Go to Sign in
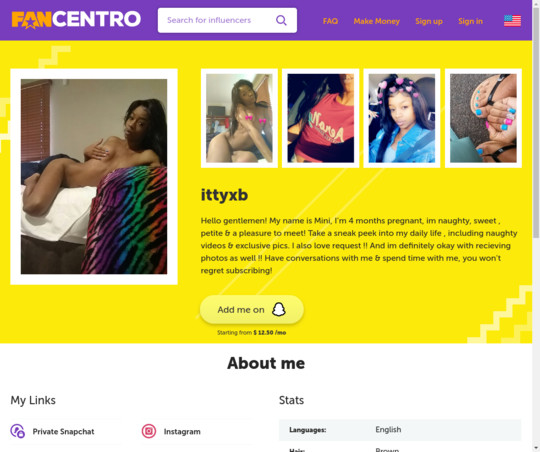 (x=470, y=21)
